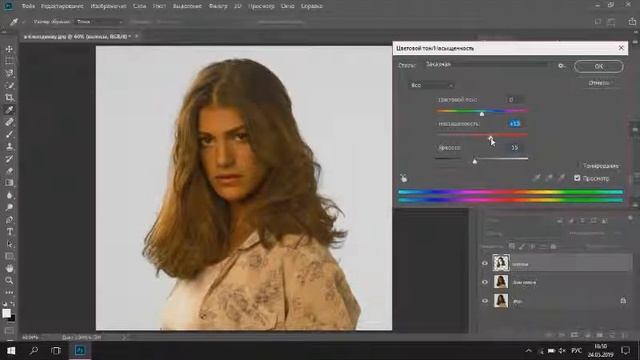The width and height of the screenshot is (640, 360).
Task: Select the top layer thumbnail
Action: (500, 263)
